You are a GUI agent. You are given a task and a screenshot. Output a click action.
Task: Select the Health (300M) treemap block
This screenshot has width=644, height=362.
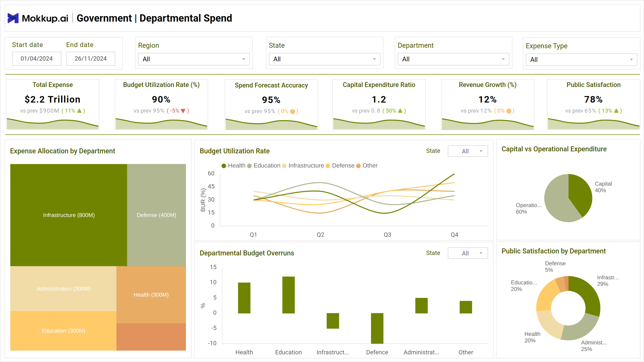(151, 295)
